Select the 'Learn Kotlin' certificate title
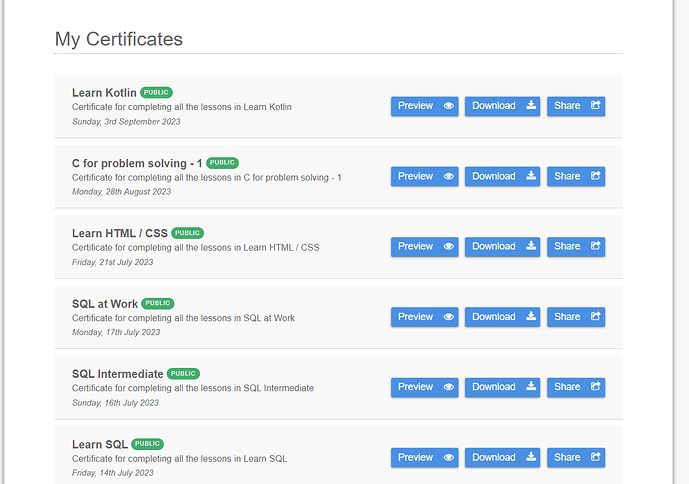Image resolution: width=689 pixels, height=484 pixels. tap(104, 93)
